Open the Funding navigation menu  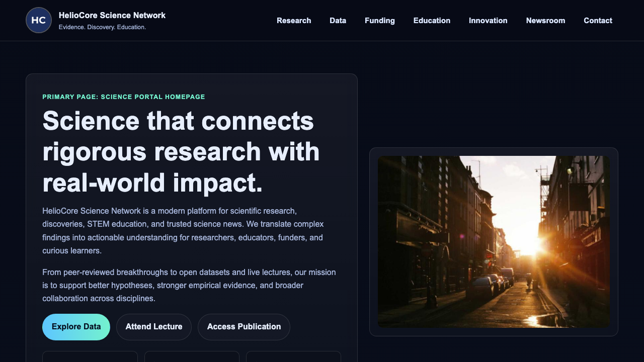(x=379, y=21)
